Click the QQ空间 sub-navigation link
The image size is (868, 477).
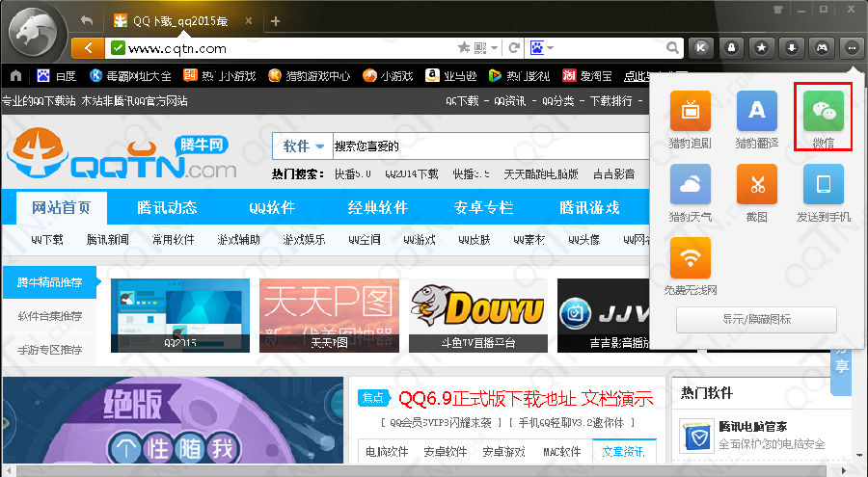365,240
